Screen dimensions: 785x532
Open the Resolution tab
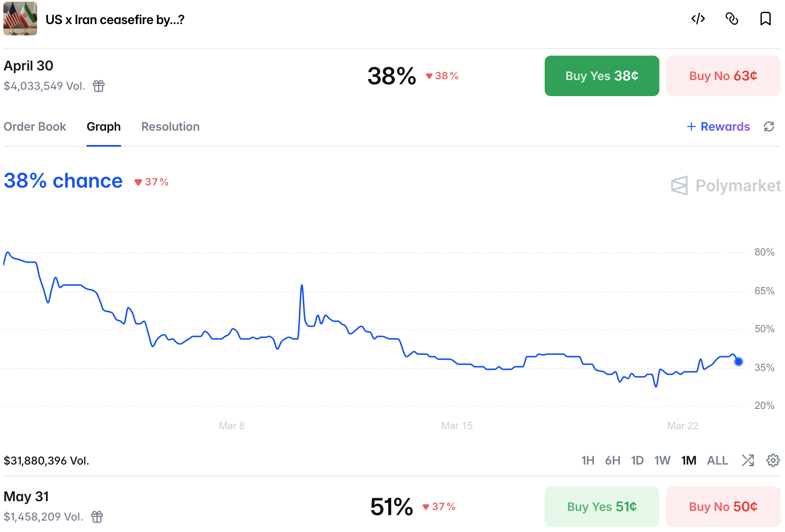(x=170, y=126)
